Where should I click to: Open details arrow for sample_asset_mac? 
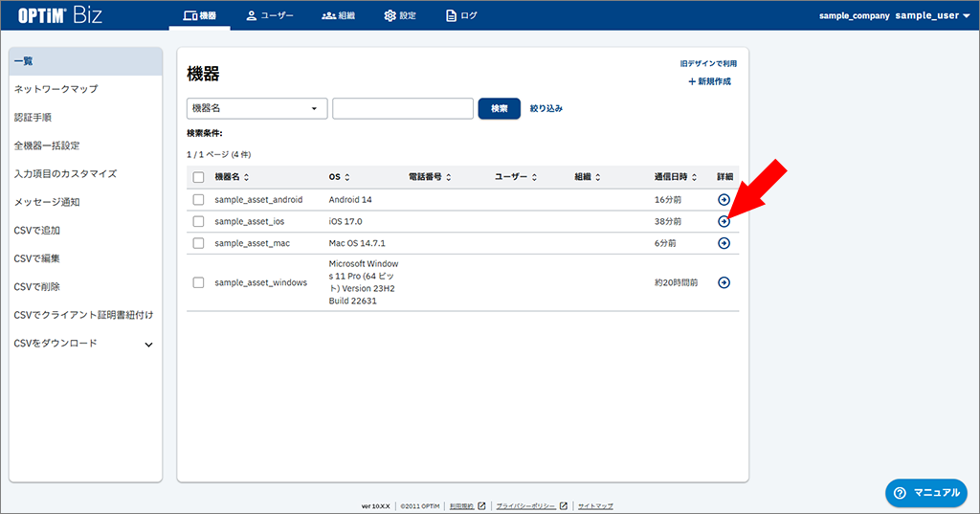(724, 243)
